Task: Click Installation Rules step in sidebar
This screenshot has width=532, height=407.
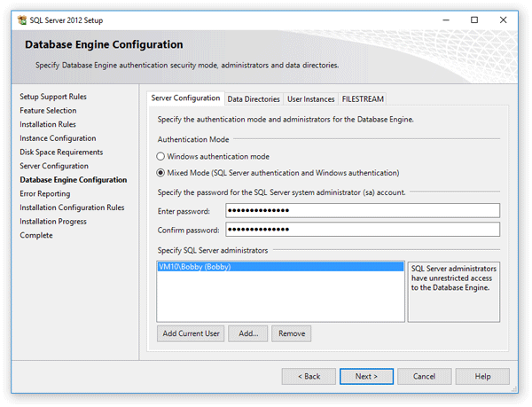Action: click(48, 124)
